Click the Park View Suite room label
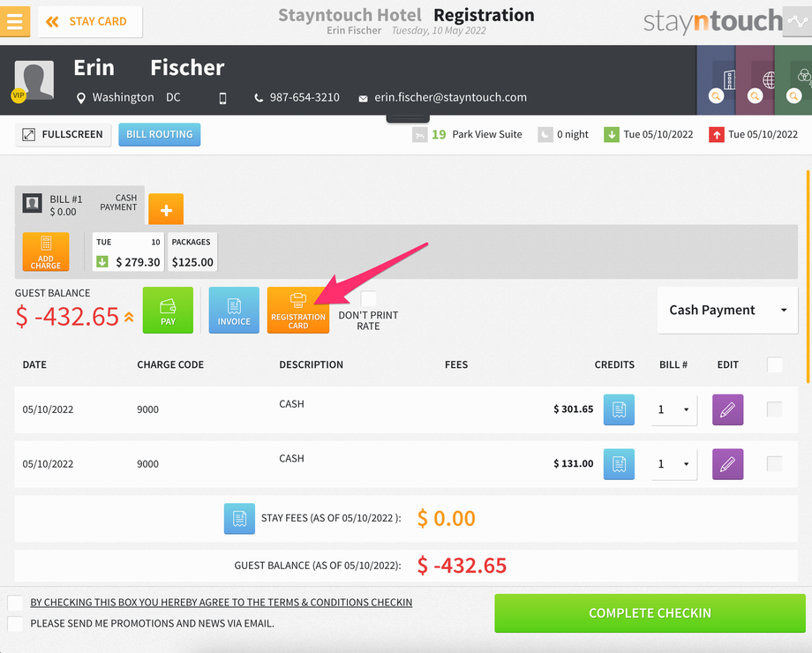The image size is (812, 653). click(x=487, y=135)
